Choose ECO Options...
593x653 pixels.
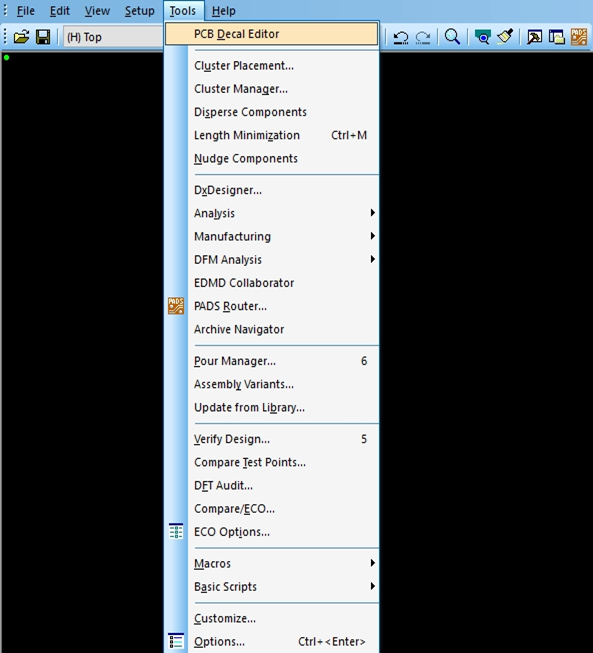pos(272,532)
